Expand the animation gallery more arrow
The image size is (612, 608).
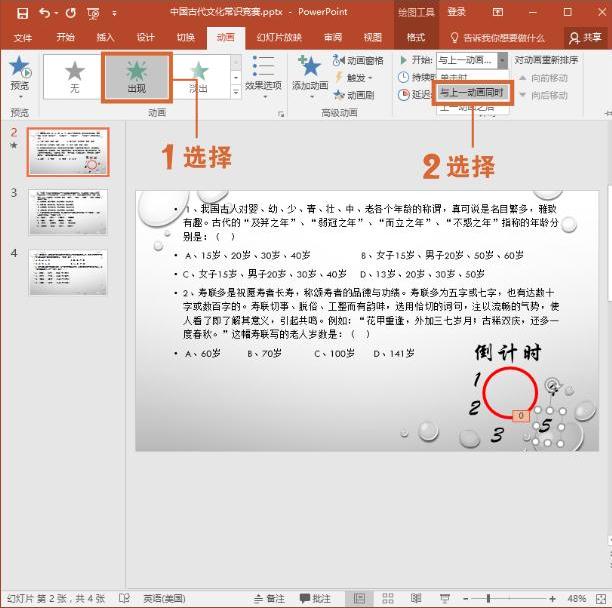(x=236, y=92)
